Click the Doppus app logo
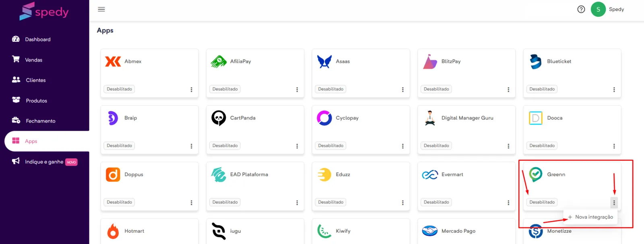 tap(113, 175)
